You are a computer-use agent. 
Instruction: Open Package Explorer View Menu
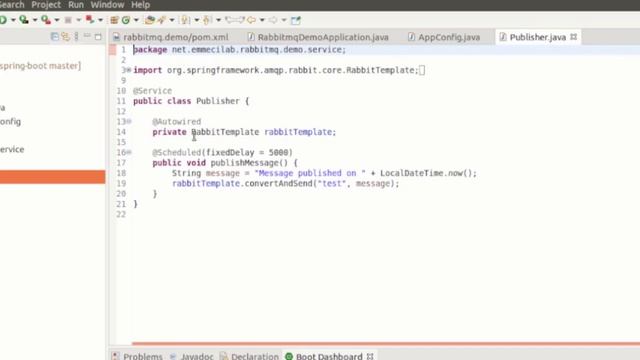click(76, 37)
